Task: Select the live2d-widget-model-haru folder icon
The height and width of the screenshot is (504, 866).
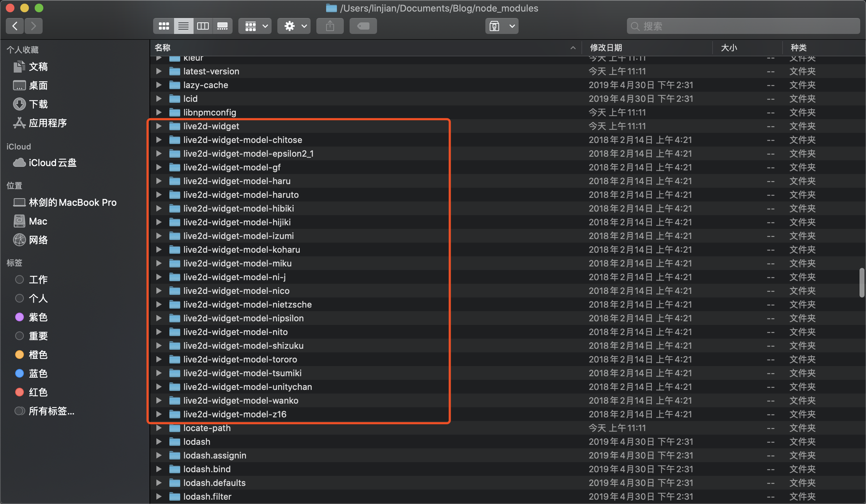Action: 175,181
